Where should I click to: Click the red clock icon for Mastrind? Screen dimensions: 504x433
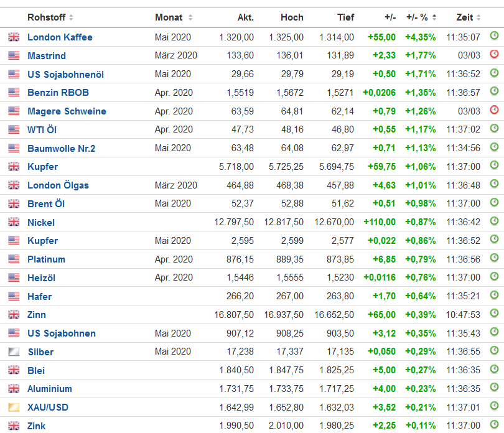[494, 54]
